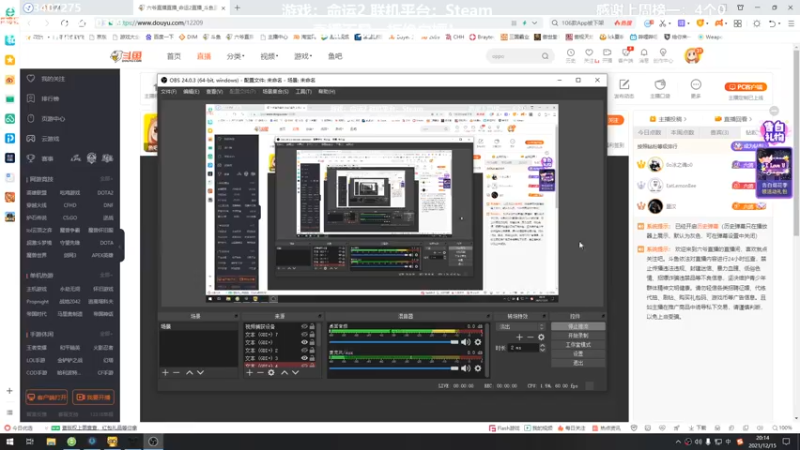
Task: Click the Douyu search input field
Action: tap(514, 56)
